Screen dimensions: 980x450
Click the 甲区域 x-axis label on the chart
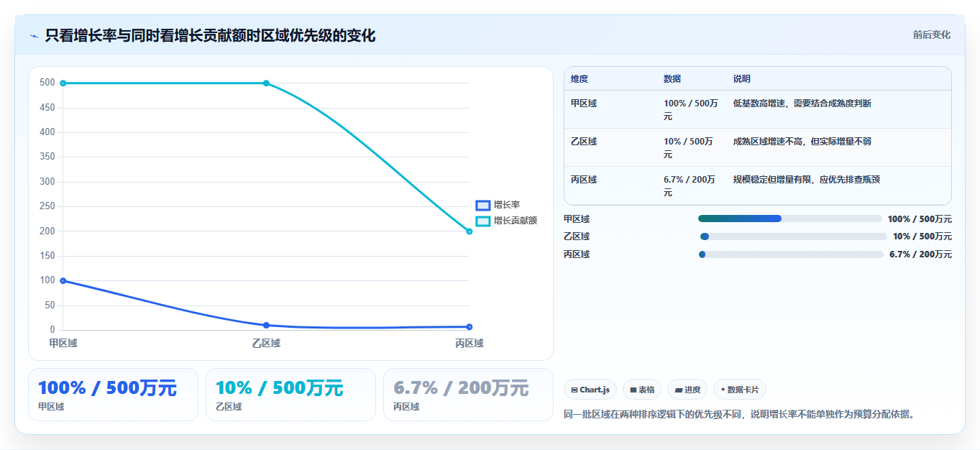(63, 344)
